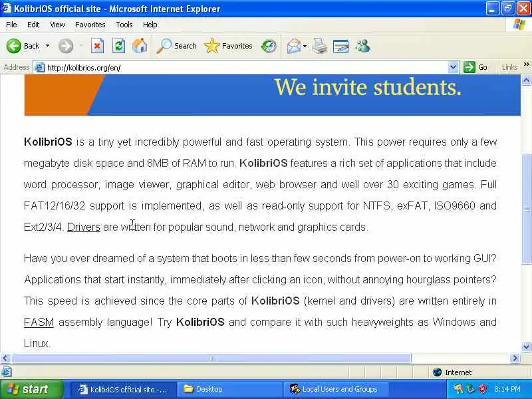
Task: Click the Links toolbar label
Action: pyautogui.click(x=509, y=67)
